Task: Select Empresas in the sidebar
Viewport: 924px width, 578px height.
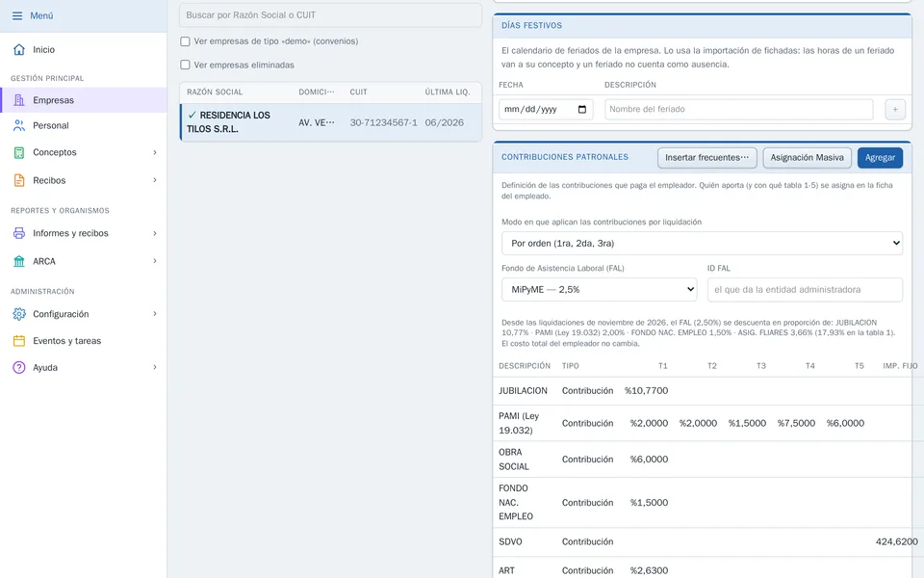Action: click(x=84, y=100)
